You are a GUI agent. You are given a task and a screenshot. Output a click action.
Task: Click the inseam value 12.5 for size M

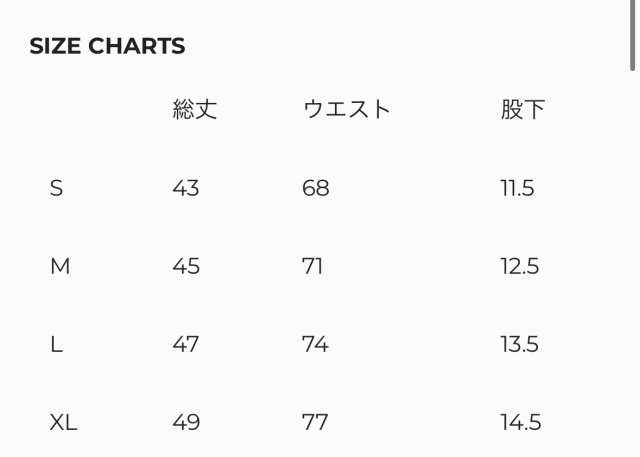(520, 266)
